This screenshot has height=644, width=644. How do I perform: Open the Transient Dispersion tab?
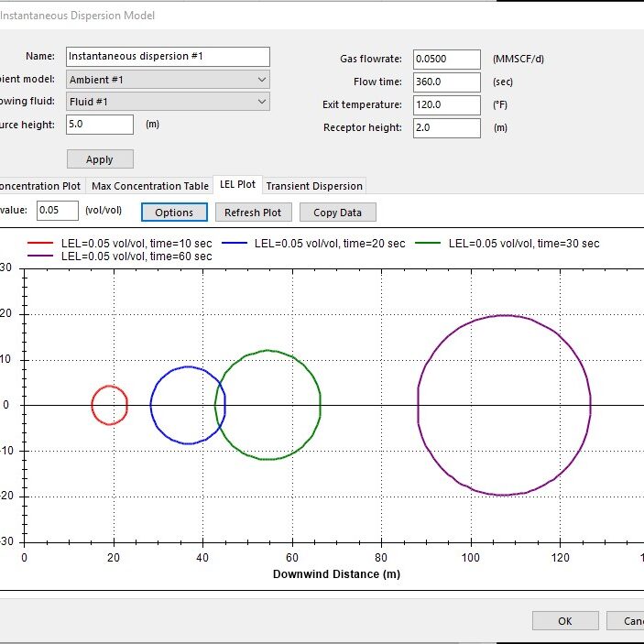tap(314, 186)
